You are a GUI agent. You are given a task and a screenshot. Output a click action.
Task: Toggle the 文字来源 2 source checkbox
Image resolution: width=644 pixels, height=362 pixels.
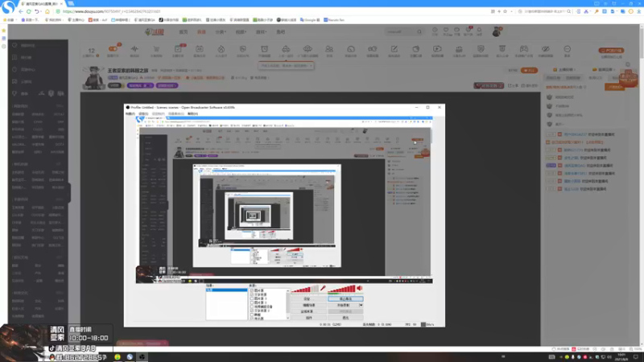[x=252, y=311]
